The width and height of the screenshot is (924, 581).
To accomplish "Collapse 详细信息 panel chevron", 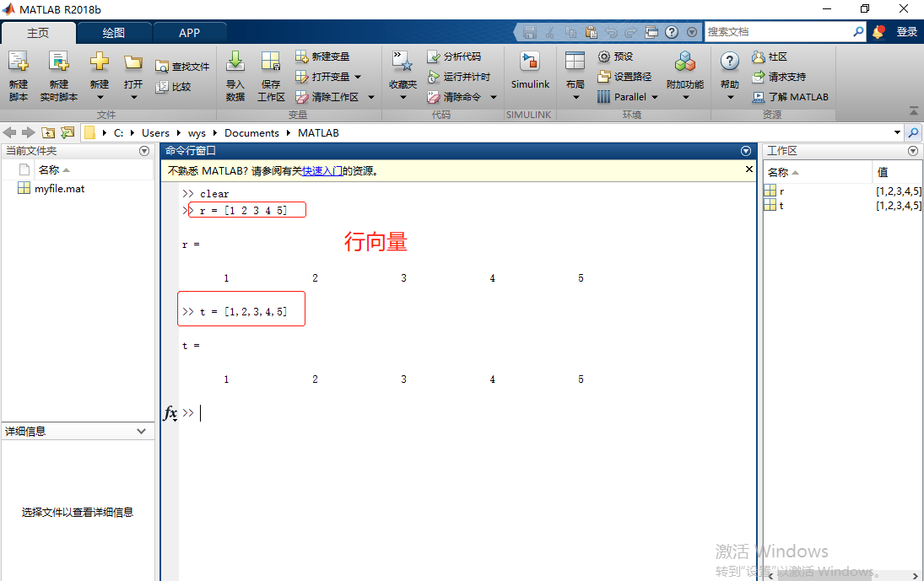I will tap(142, 432).
